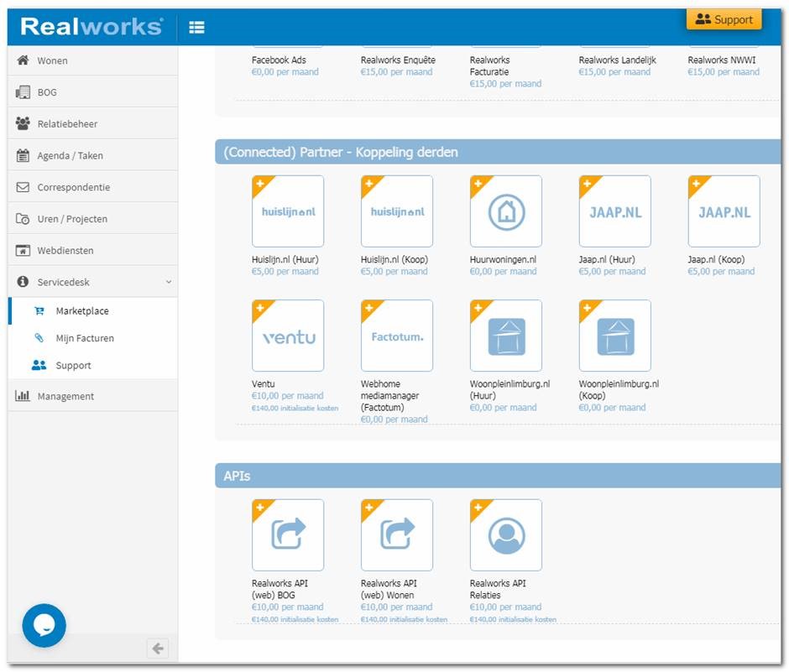Click the Relatiebeheer people icon
The height and width of the screenshot is (672, 789).
(x=23, y=123)
